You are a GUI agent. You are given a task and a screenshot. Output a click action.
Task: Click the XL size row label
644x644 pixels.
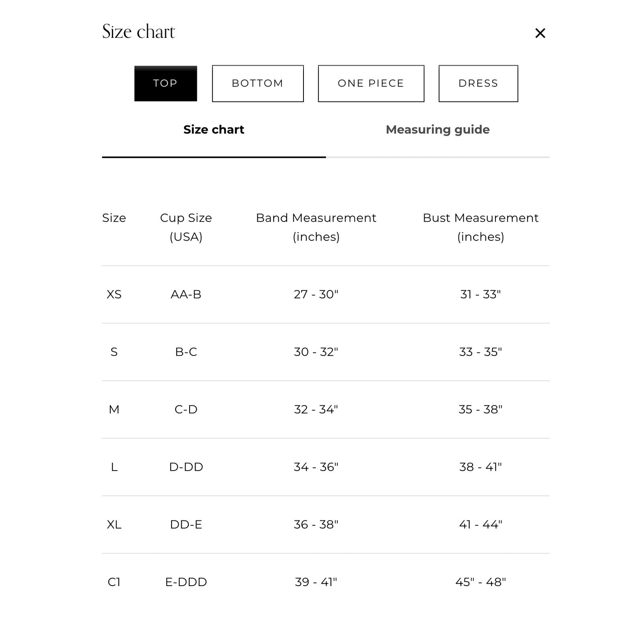pyautogui.click(x=114, y=524)
